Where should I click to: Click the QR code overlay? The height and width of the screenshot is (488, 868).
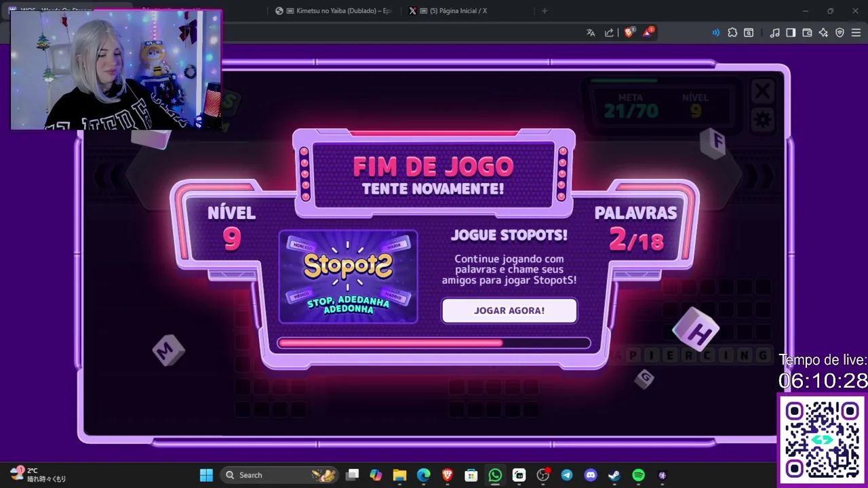tap(823, 441)
